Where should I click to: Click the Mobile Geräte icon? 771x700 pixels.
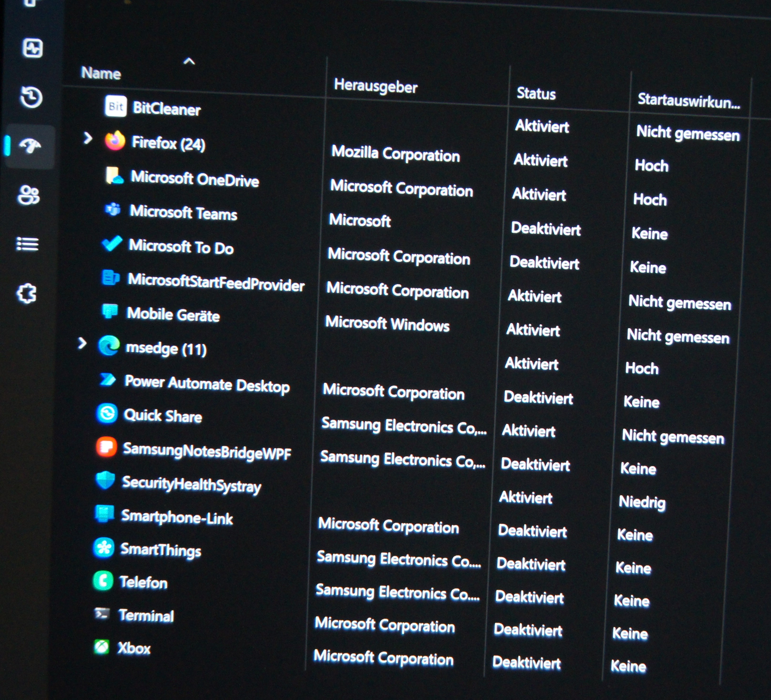tap(110, 311)
